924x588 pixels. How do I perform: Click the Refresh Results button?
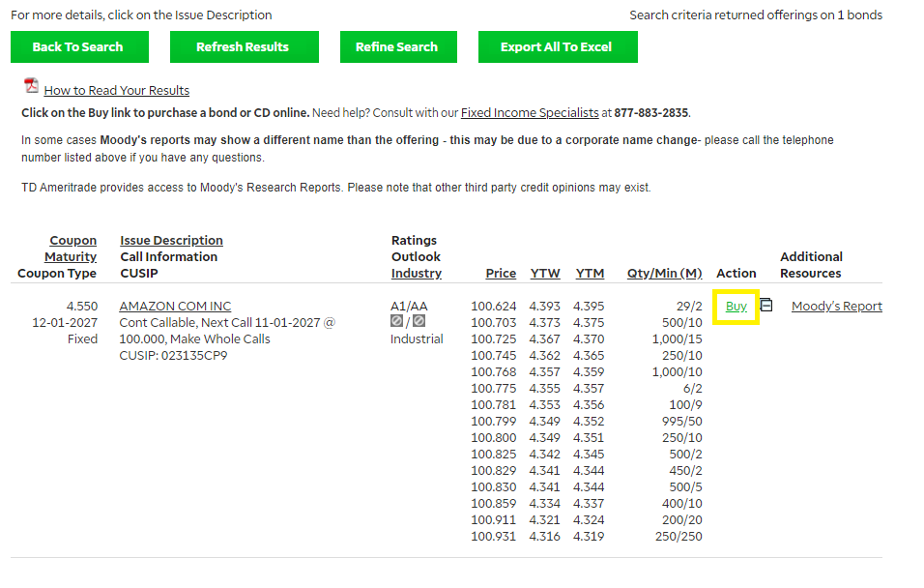pos(244,46)
